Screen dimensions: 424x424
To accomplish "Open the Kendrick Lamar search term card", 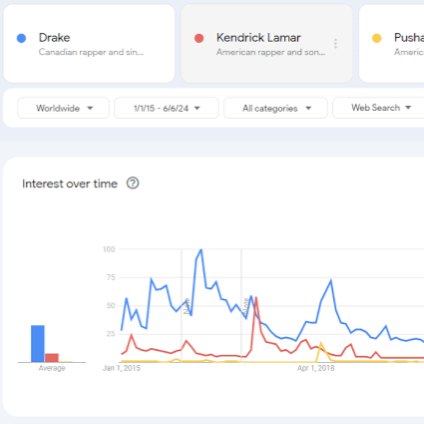I will coord(267,43).
